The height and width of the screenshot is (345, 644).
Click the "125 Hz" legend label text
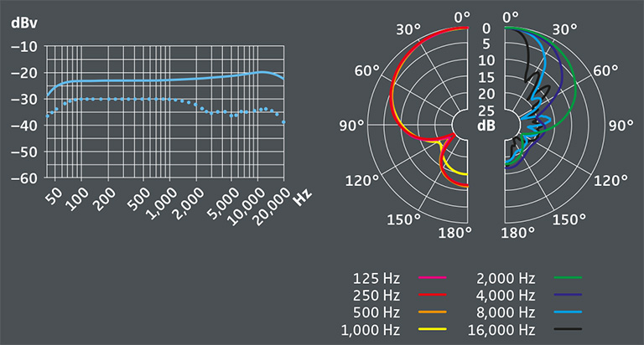click(379, 276)
